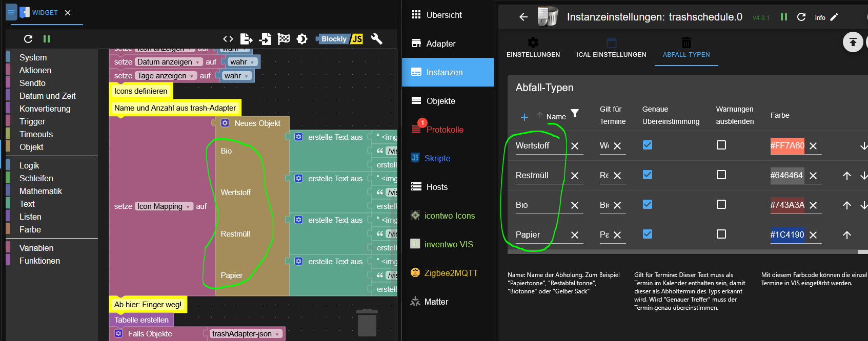Uncheck Genaue Übereinstimmung for Wertstoff
This screenshot has height=341, width=868.
(x=648, y=145)
